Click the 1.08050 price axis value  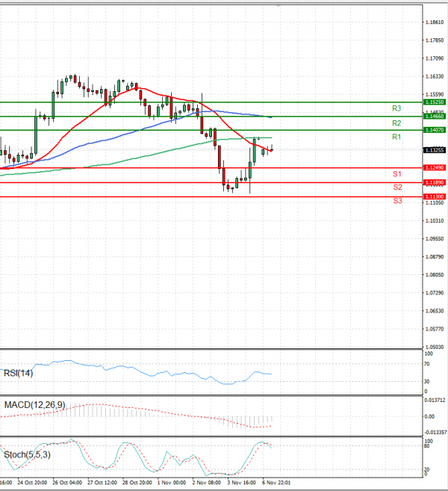435,275
